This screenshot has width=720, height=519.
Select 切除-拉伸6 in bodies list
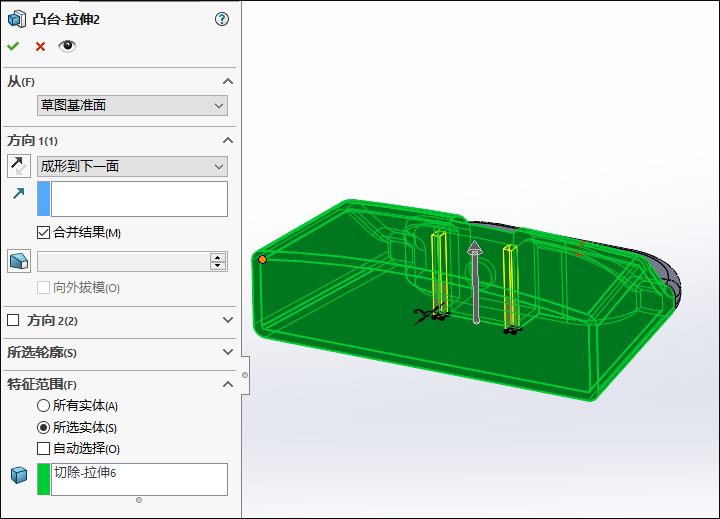[x=85, y=472]
